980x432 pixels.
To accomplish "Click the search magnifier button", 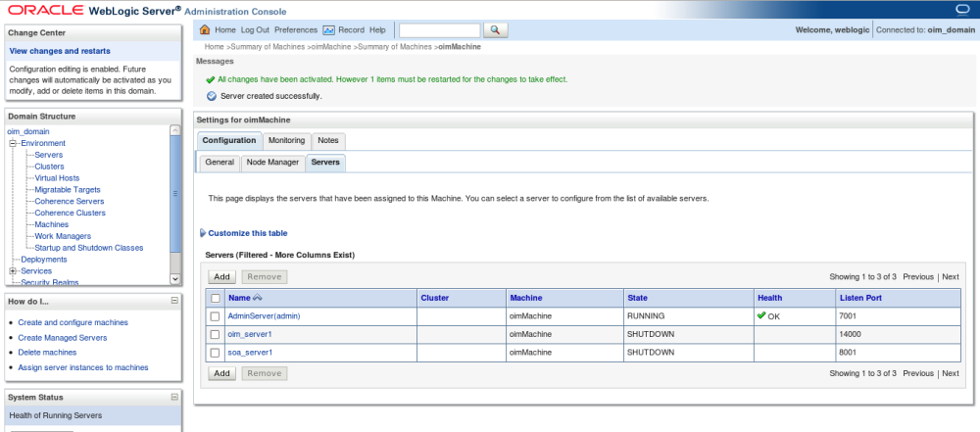I will [x=496, y=30].
